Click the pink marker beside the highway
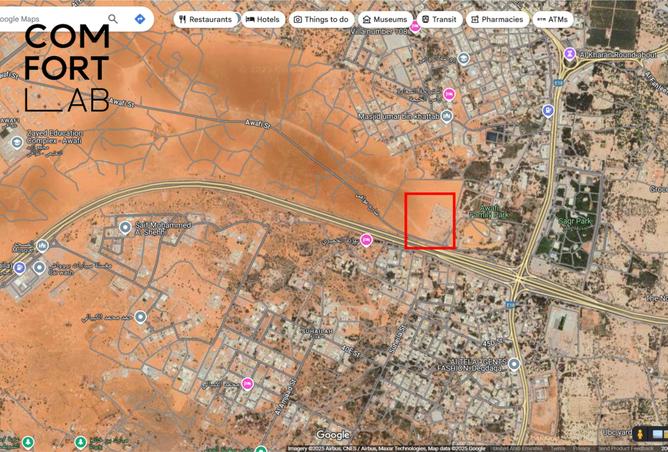 click(x=366, y=239)
